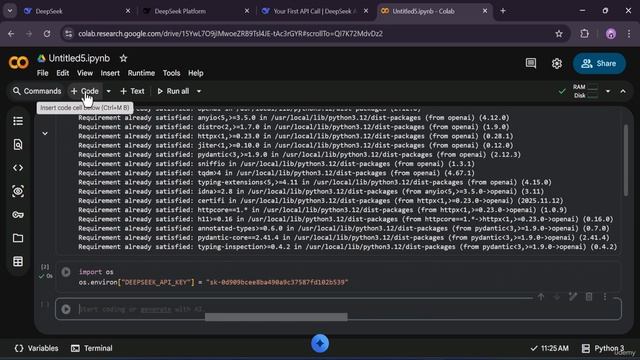
Task: Click the Share button
Action: pos(599,64)
